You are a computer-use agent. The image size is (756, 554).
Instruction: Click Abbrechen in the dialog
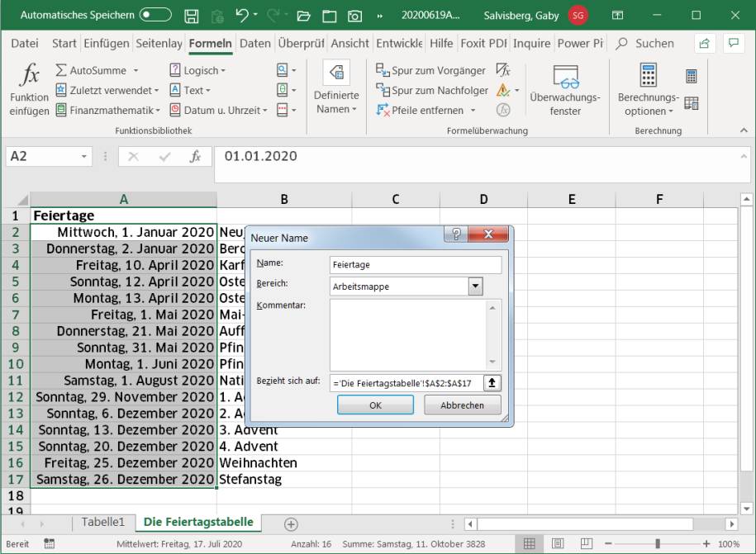click(462, 405)
